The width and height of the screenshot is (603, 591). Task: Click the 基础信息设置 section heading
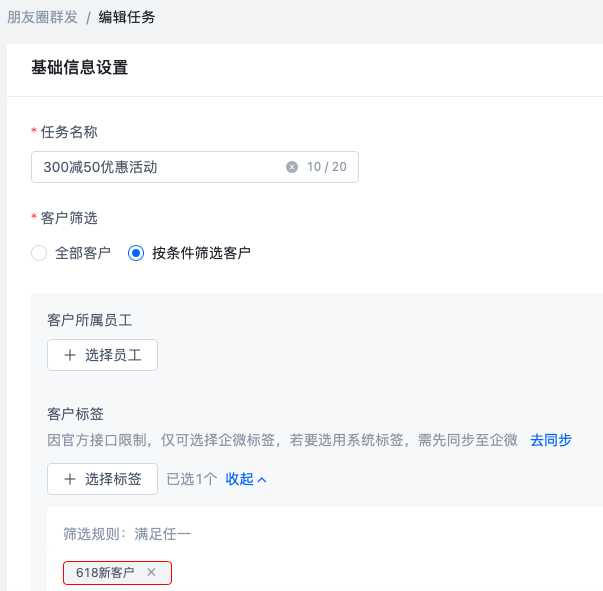pos(79,68)
